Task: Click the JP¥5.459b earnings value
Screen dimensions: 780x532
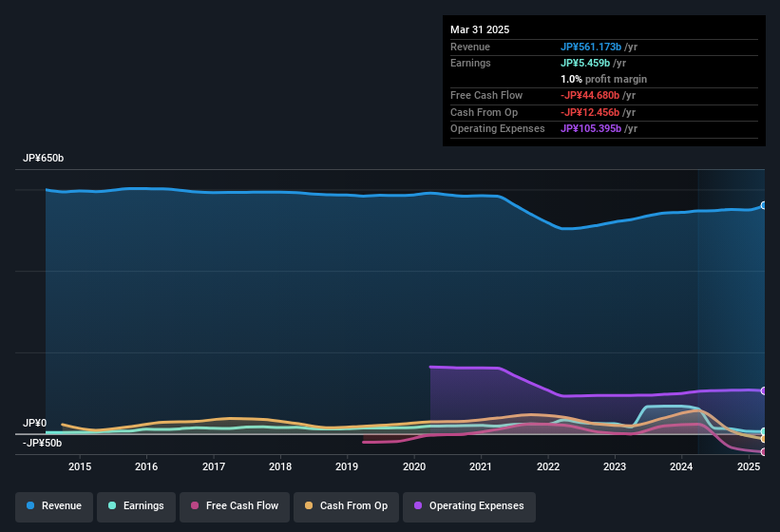Action: click(x=585, y=63)
